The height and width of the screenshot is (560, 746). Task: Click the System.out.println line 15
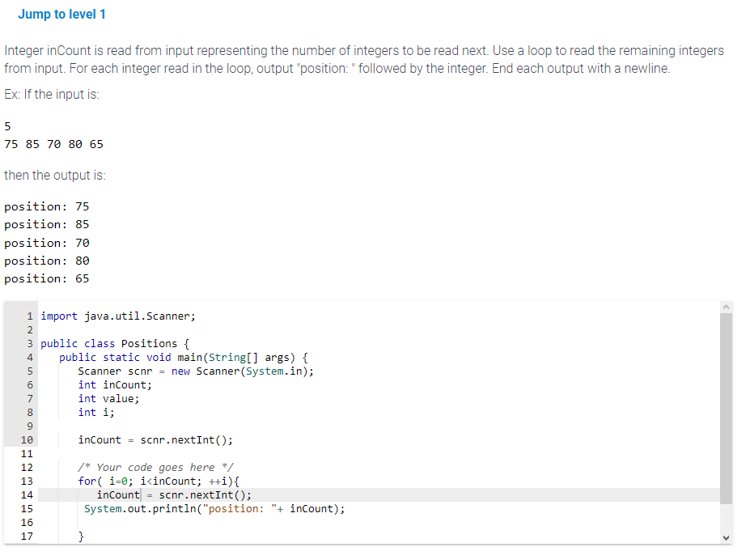(214, 509)
